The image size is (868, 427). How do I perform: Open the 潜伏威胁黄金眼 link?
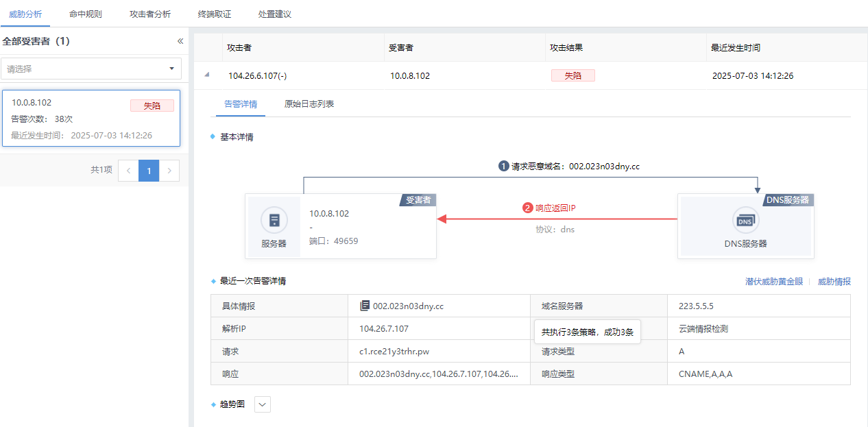coord(774,281)
